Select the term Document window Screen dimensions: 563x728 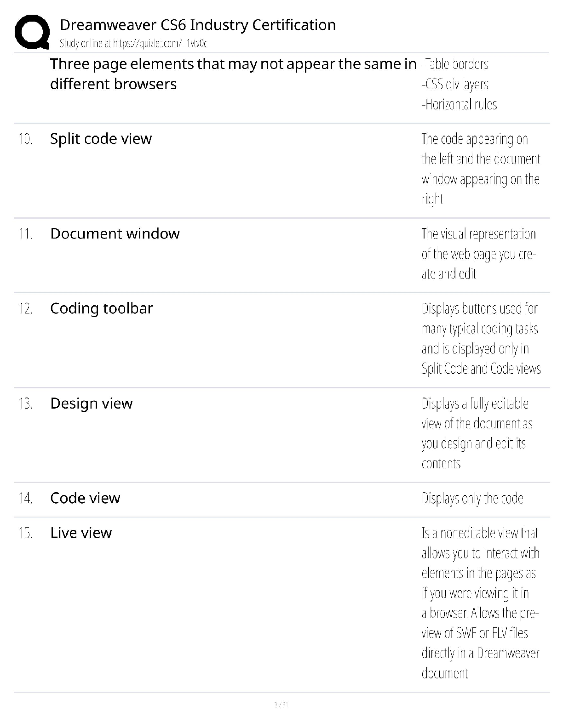(x=115, y=233)
